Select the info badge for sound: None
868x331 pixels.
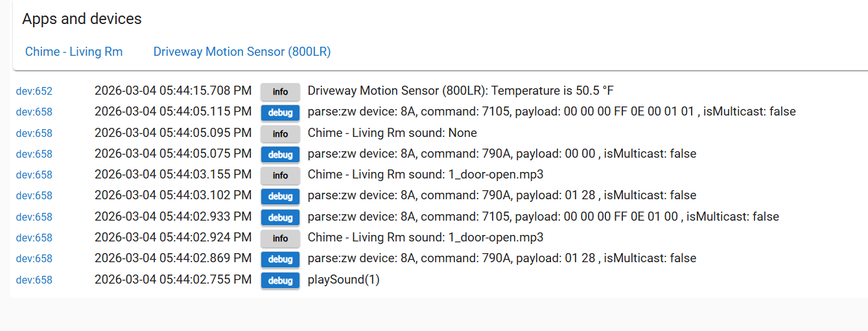[280, 134]
